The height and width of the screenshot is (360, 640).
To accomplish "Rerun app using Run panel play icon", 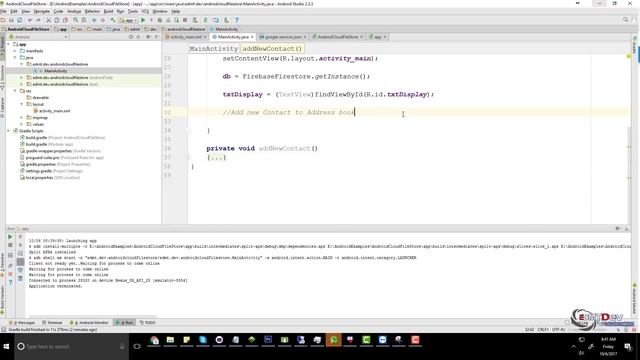I will pos(10,237).
